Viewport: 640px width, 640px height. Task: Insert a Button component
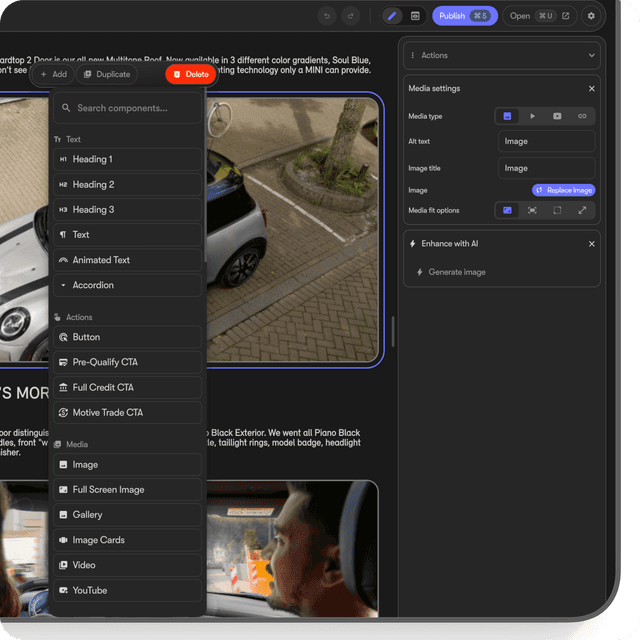(x=127, y=337)
